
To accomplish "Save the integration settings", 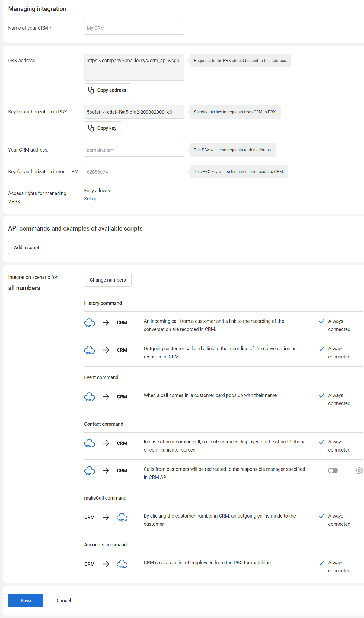I will click(26, 601).
